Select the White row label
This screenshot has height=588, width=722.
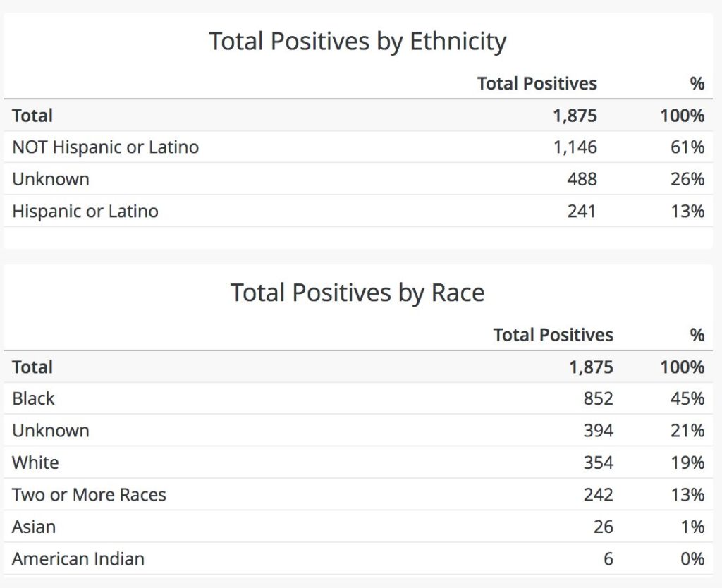35,463
